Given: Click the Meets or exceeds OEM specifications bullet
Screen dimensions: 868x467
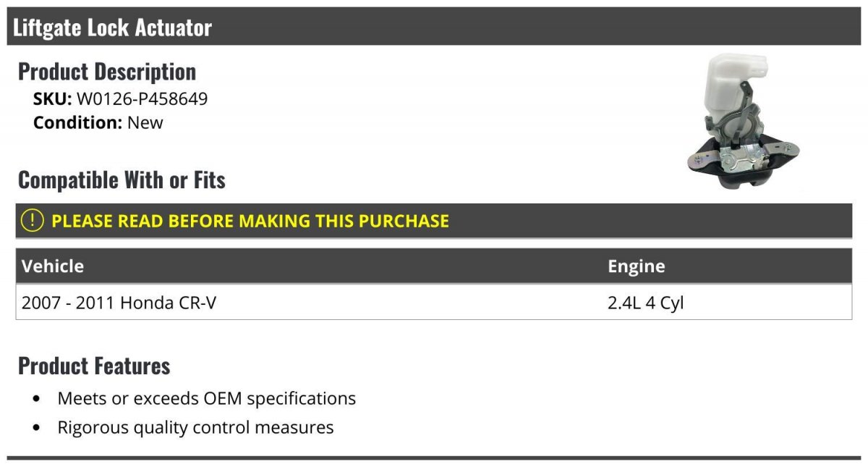Looking at the screenshot, I should coord(207,398).
